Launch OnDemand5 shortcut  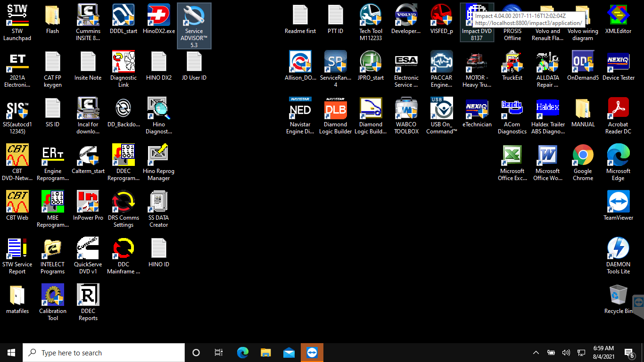click(583, 66)
